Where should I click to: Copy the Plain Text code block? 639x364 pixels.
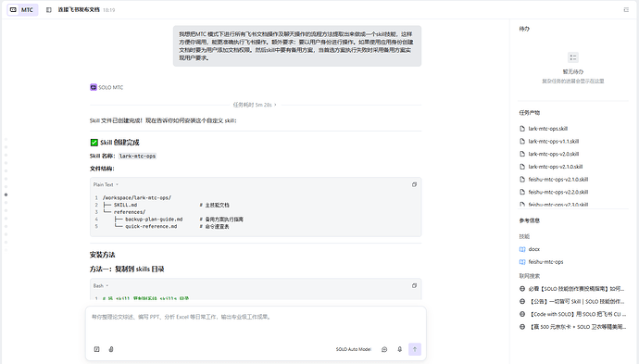click(x=414, y=184)
